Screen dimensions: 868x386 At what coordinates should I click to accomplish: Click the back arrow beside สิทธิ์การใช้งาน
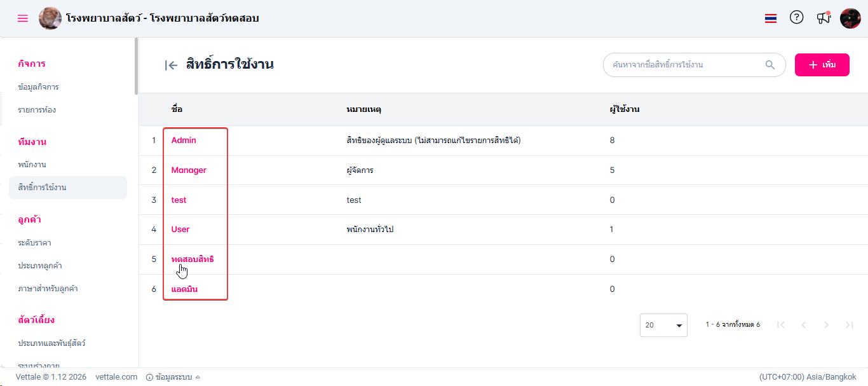click(170, 65)
